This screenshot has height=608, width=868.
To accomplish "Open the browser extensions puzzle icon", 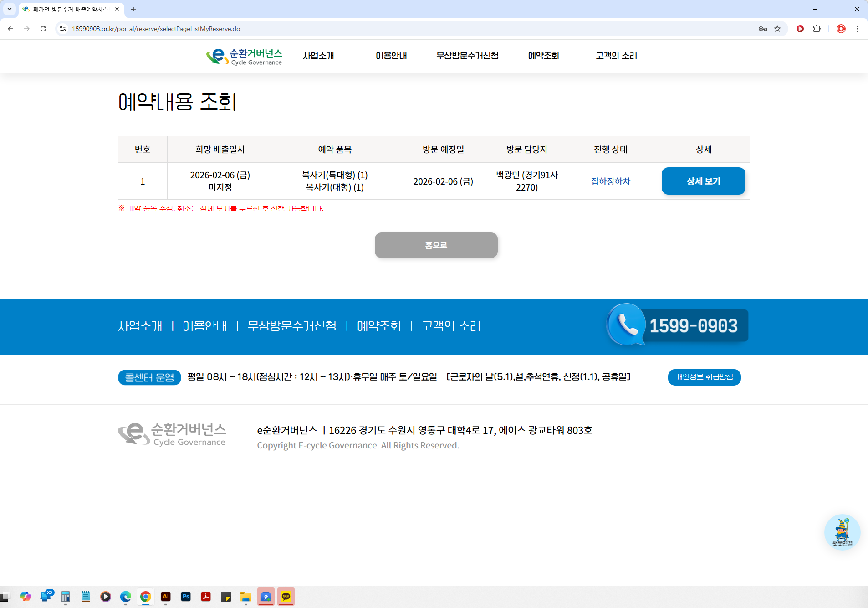I will click(817, 29).
